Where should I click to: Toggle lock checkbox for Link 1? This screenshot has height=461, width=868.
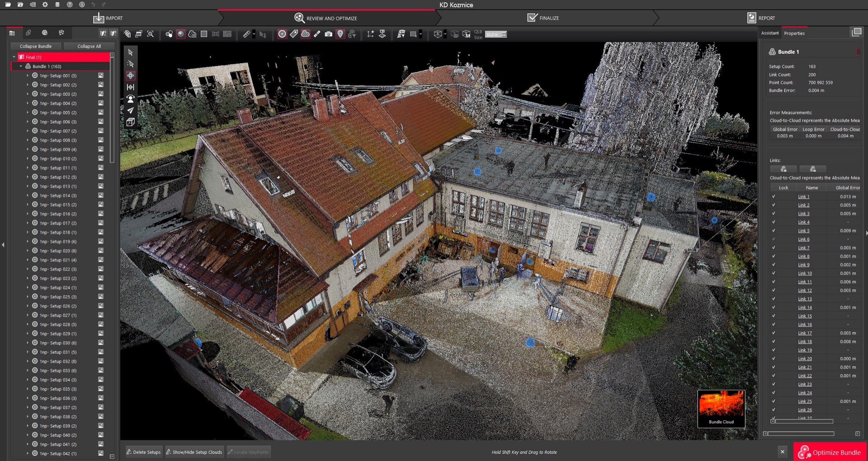(774, 197)
